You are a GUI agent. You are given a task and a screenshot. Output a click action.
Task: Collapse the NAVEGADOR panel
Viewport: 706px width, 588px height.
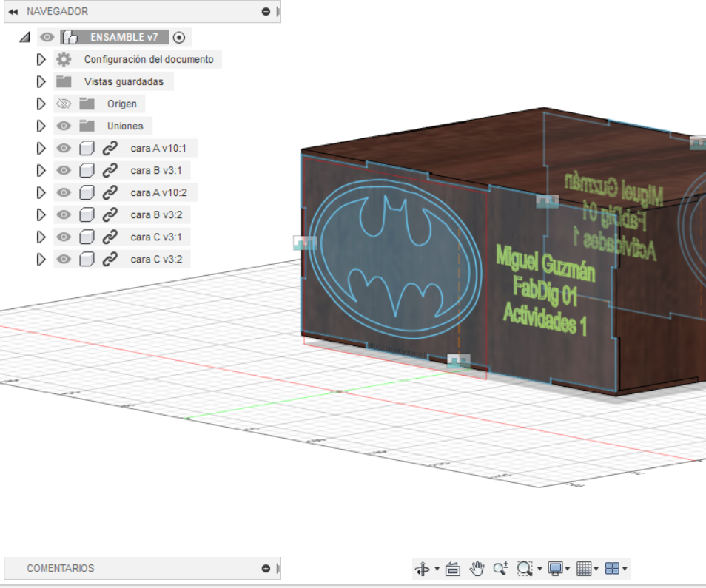[13, 11]
